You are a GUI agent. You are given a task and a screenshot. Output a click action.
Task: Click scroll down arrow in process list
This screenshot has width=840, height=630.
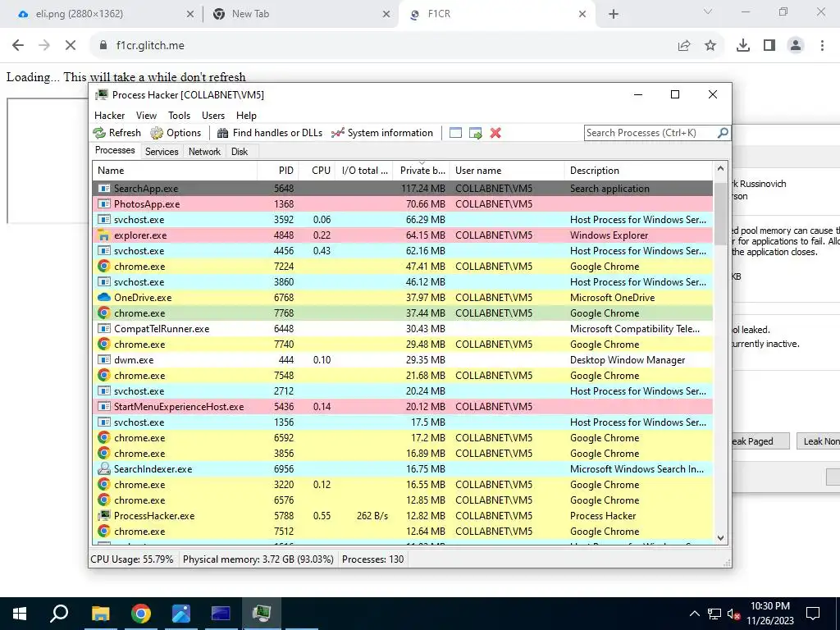tap(720, 538)
